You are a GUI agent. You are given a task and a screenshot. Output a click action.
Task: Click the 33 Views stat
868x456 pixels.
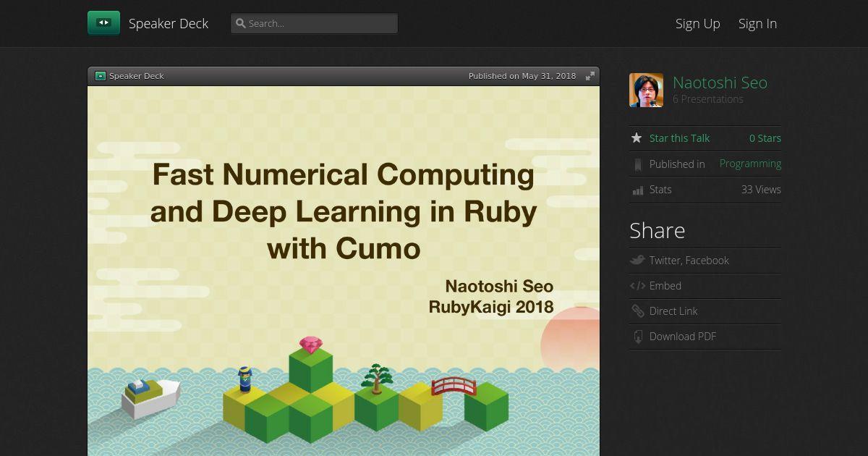(x=761, y=190)
